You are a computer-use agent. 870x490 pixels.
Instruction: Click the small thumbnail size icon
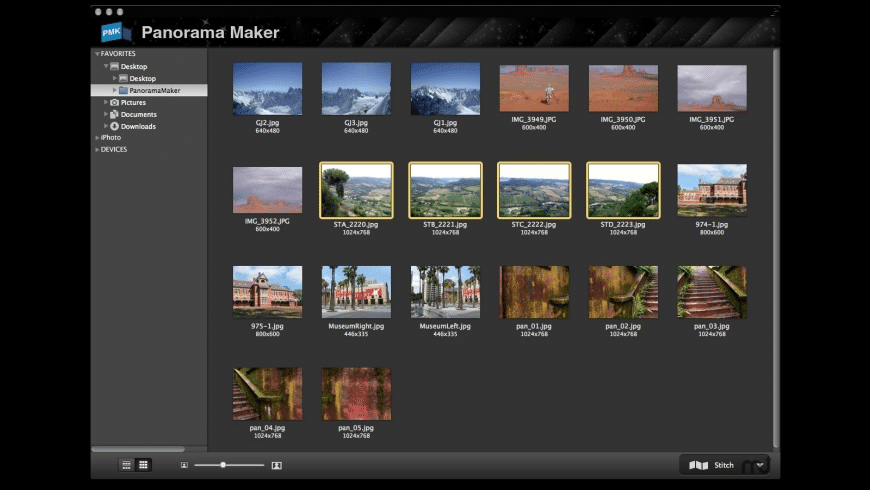point(184,465)
